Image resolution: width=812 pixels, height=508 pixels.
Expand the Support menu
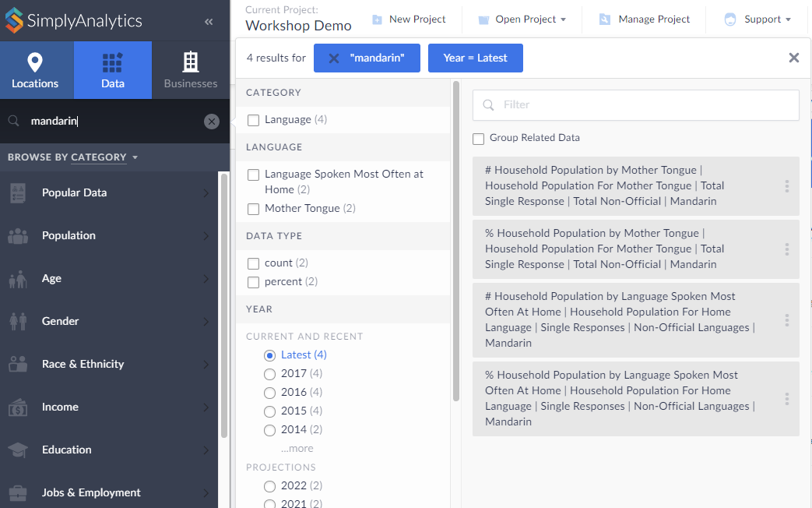coord(757,19)
